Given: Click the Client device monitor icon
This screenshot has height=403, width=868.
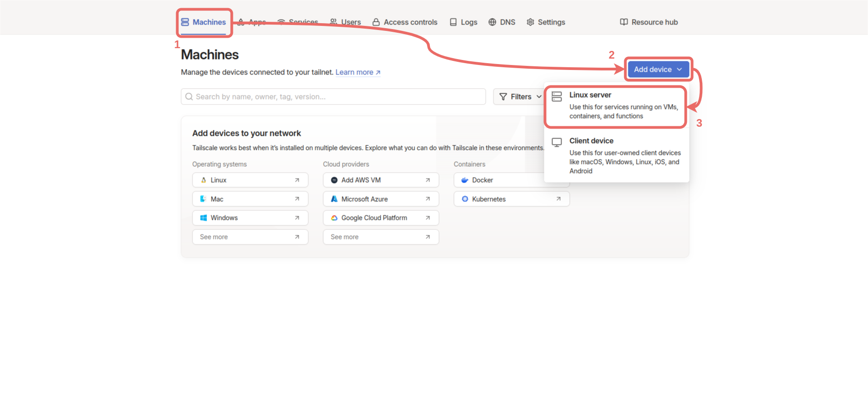Looking at the screenshot, I should pos(557,142).
